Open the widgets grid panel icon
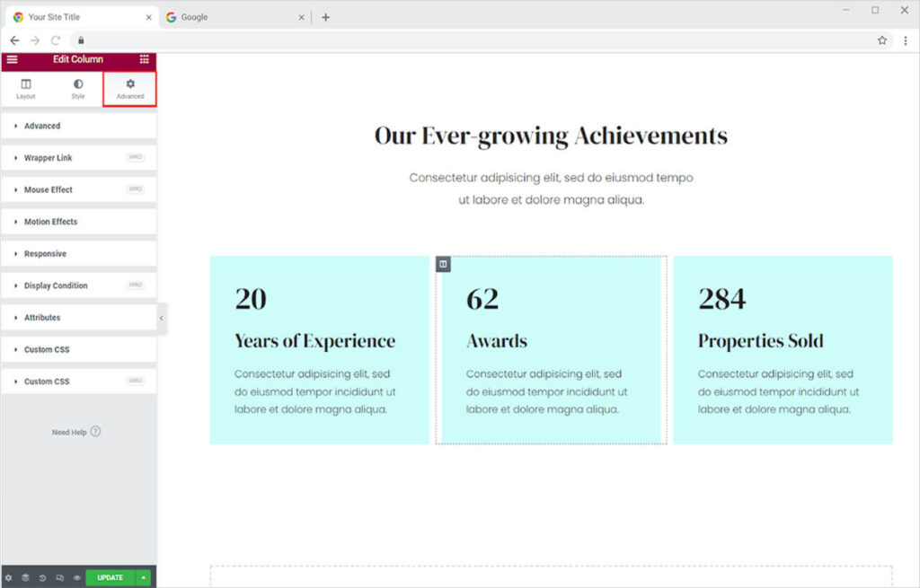The width and height of the screenshot is (920, 588). tap(144, 59)
